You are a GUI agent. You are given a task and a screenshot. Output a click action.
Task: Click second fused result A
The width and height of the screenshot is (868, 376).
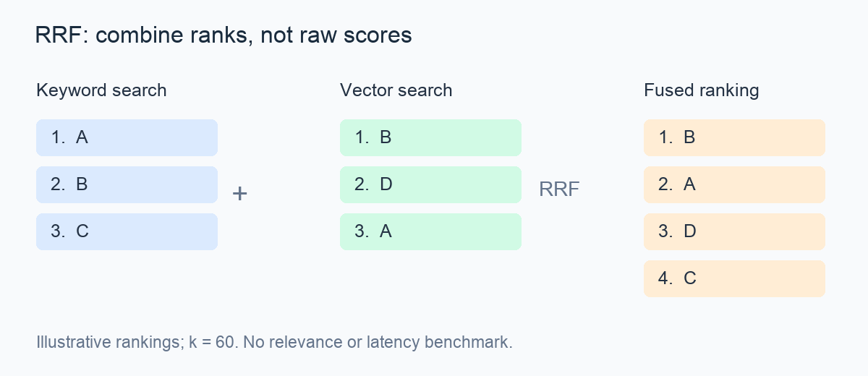(734, 184)
